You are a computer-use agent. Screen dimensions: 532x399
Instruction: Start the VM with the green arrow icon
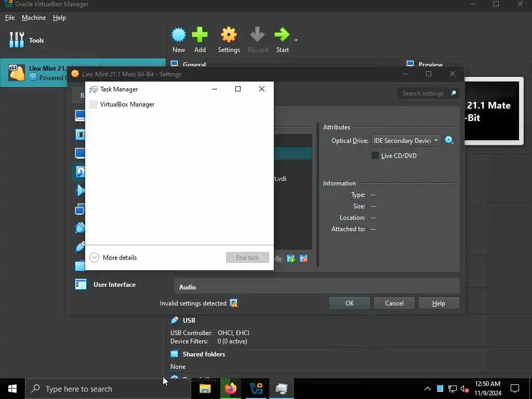(x=282, y=35)
